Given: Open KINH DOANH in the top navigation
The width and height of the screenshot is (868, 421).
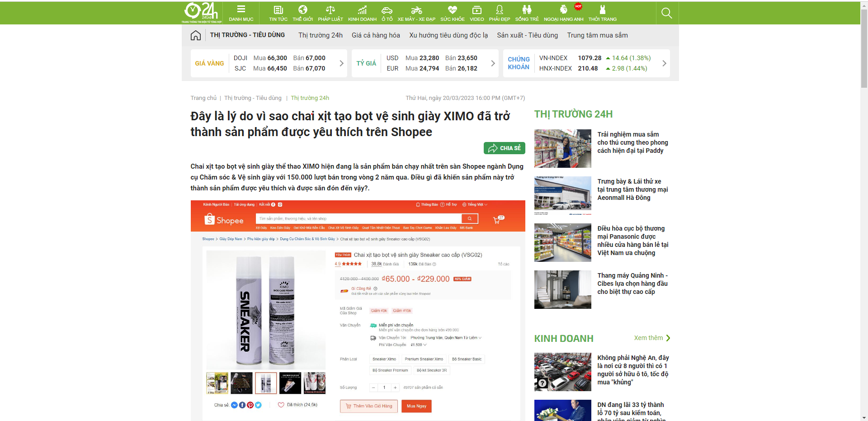Looking at the screenshot, I should (362, 13).
